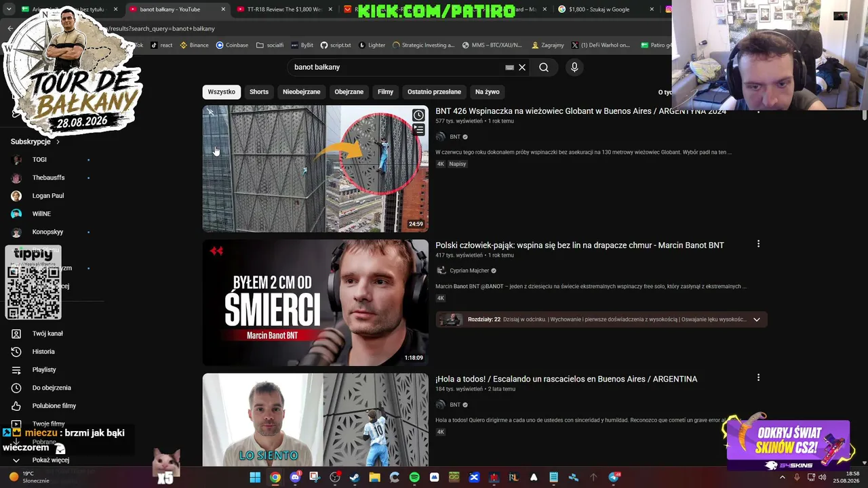The height and width of the screenshot is (488, 868).
Task: Open the Lighter bookmark
Action: coord(372,45)
